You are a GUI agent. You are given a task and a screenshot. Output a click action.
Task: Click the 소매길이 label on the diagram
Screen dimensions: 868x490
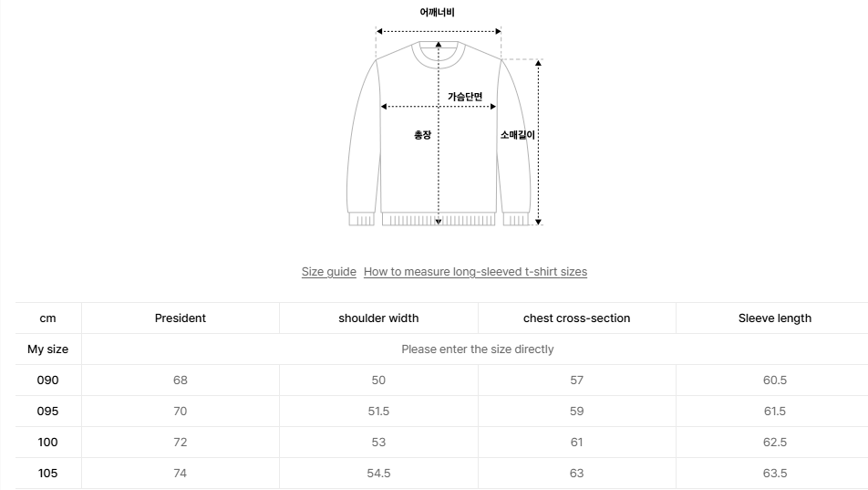517,135
